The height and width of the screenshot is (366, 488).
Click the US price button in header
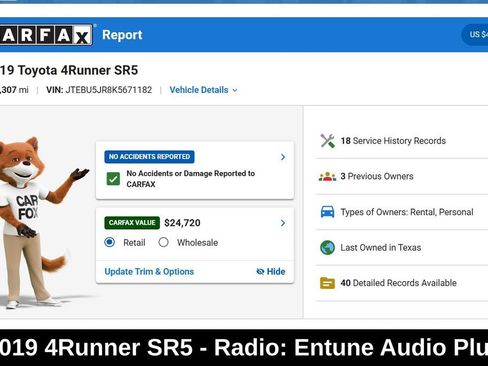tap(475, 35)
